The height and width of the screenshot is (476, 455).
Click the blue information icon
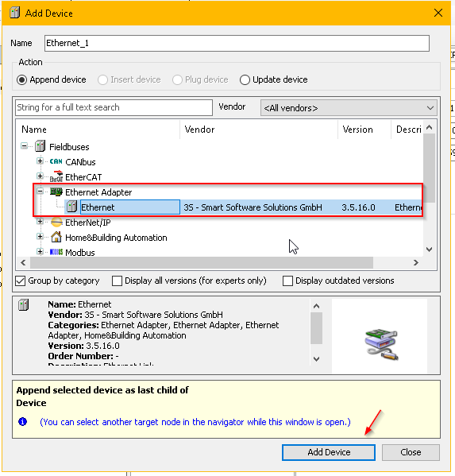(22, 422)
